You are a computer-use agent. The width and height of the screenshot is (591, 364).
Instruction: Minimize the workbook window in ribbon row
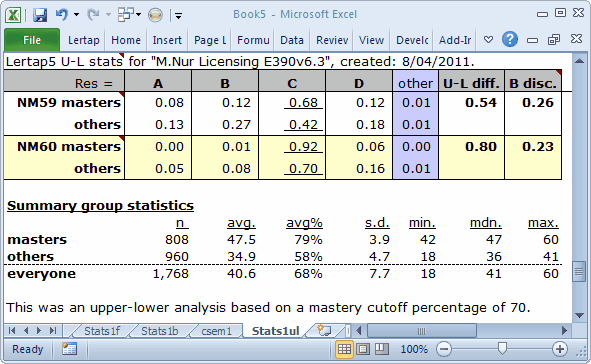tap(532, 40)
